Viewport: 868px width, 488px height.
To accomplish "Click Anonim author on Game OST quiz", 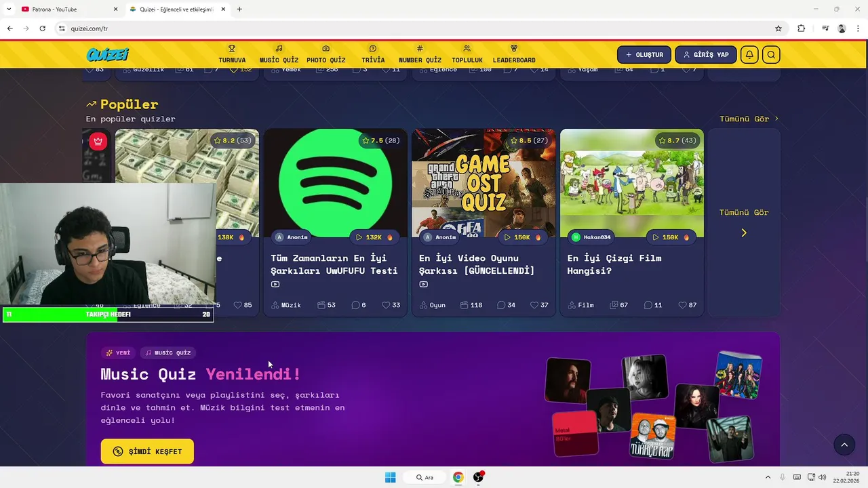I will (439, 237).
